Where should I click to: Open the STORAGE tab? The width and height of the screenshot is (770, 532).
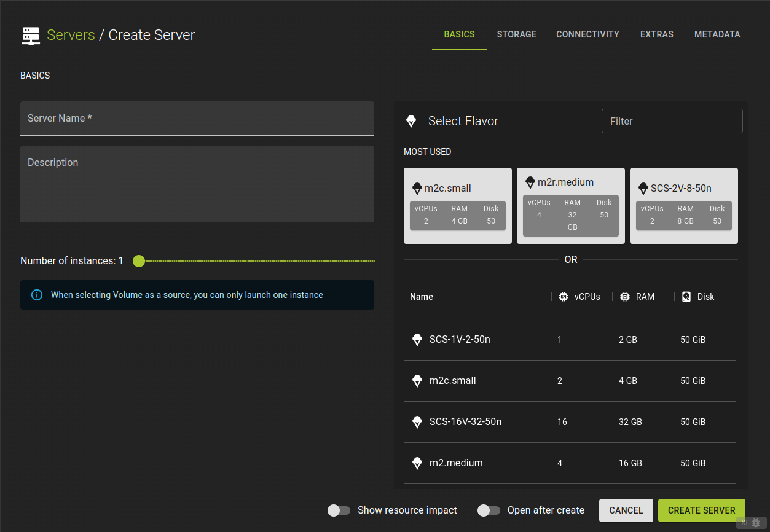517,34
